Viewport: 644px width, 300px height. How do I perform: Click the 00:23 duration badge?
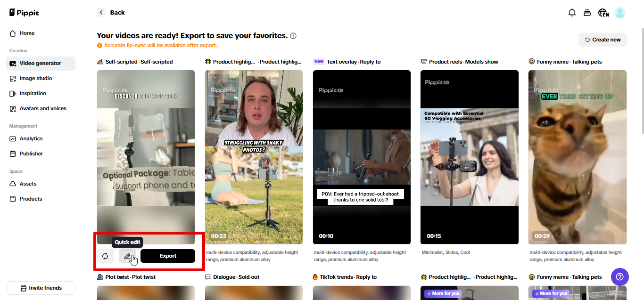point(219,236)
